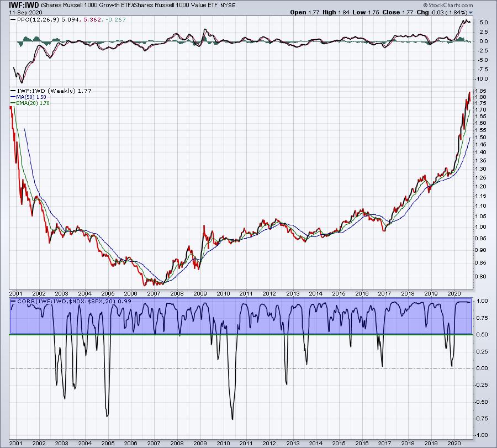The image size is (497, 448).
Task: Select the 11-Sep-2020 date label
Action: (25, 12)
